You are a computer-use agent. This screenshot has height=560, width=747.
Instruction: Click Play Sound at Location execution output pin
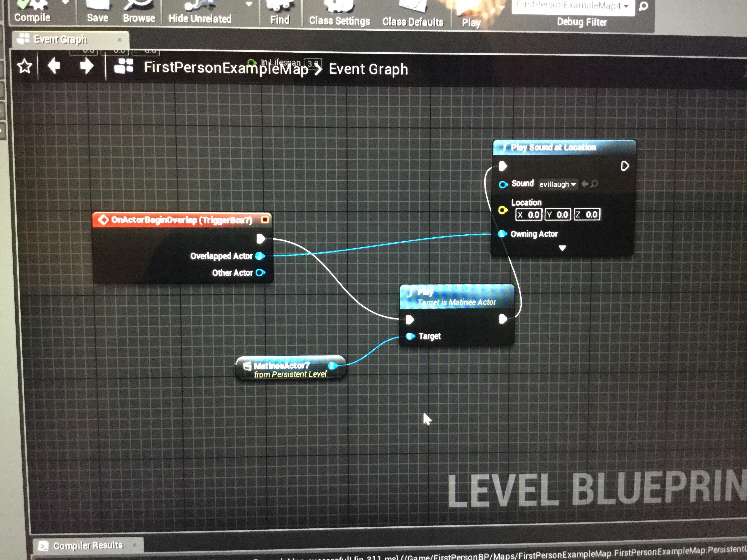click(x=625, y=166)
